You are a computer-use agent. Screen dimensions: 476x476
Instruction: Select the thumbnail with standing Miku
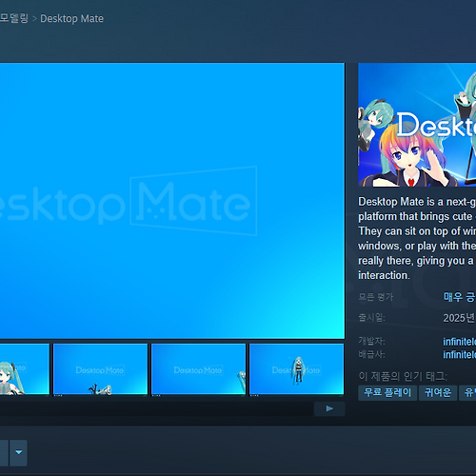[296, 369]
